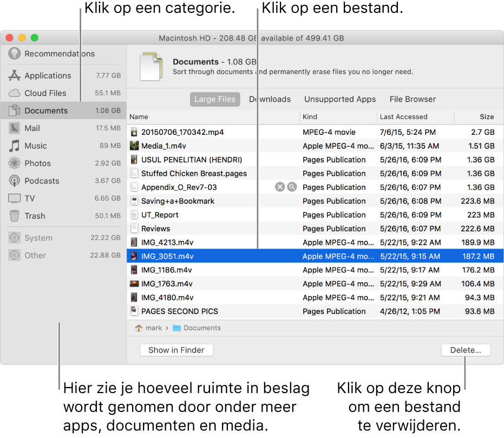The image size is (504, 438).
Task: Select Trash category label
Action: click(35, 215)
